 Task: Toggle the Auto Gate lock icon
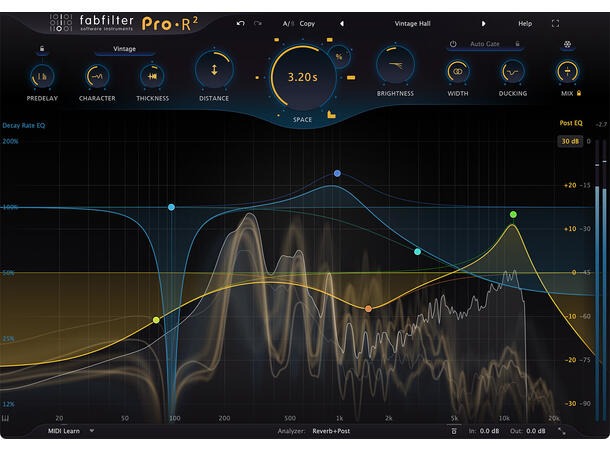[x=517, y=44]
